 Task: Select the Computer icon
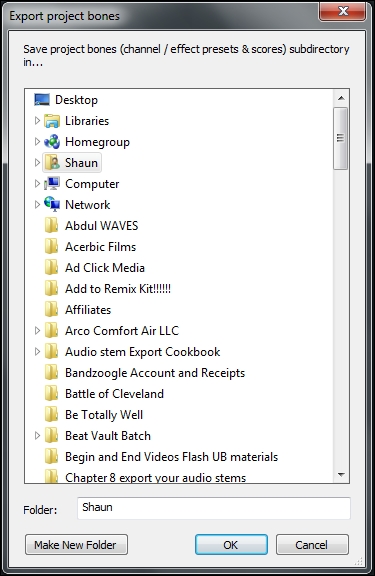coord(52,184)
